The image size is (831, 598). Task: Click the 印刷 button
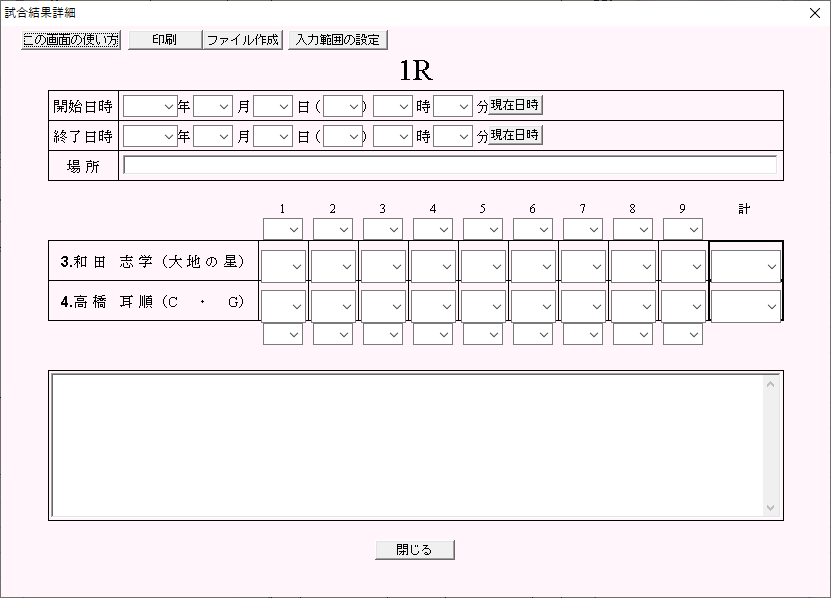coord(165,40)
